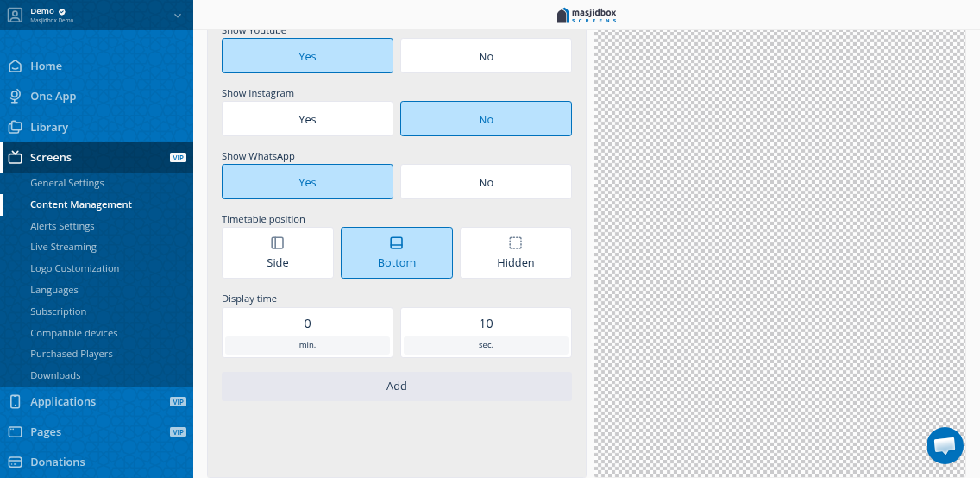Viewport: 980px width, 478px height.
Task: Click the masjidbox Screens logo
Action: pyautogui.click(x=587, y=15)
